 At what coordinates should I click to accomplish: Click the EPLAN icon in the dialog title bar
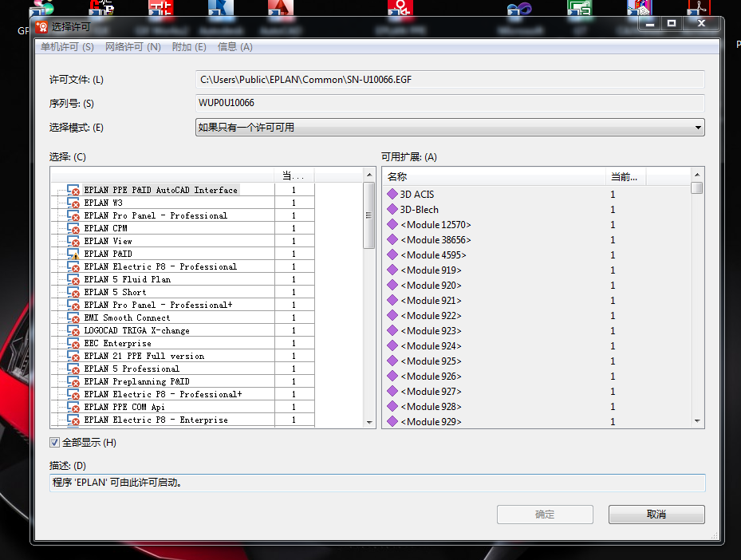42,26
